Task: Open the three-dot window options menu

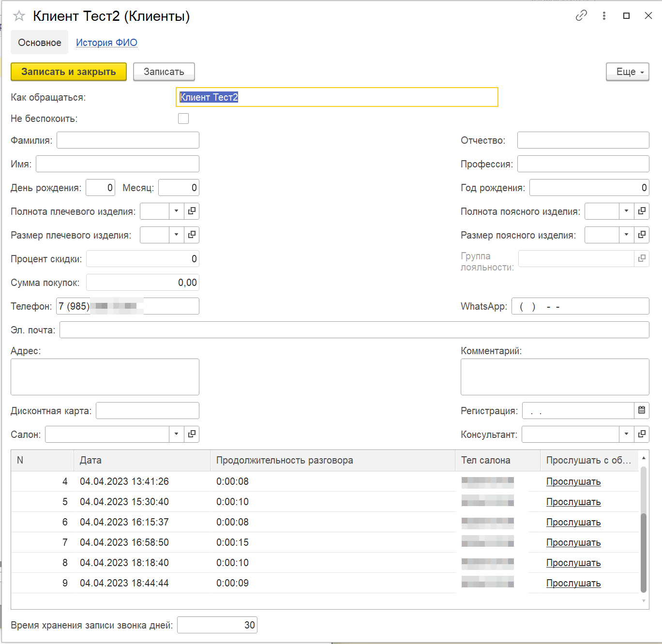Action: (604, 15)
